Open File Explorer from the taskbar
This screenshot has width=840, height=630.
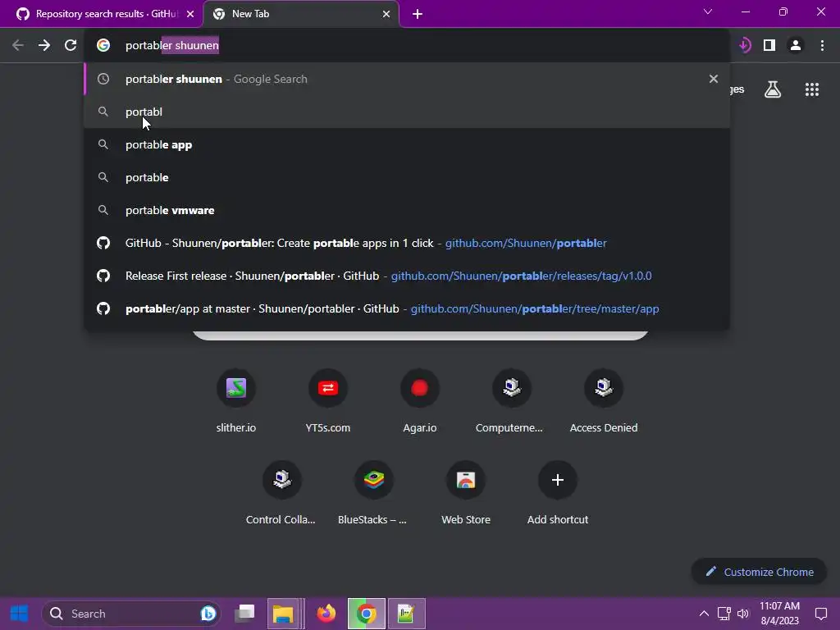283,614
